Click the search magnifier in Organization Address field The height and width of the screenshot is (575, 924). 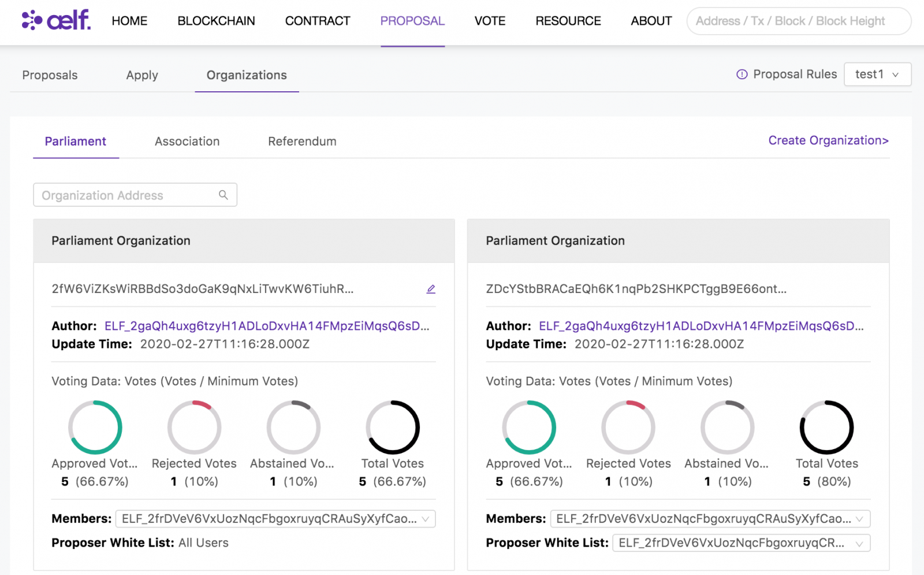click(x=223, y=195)
